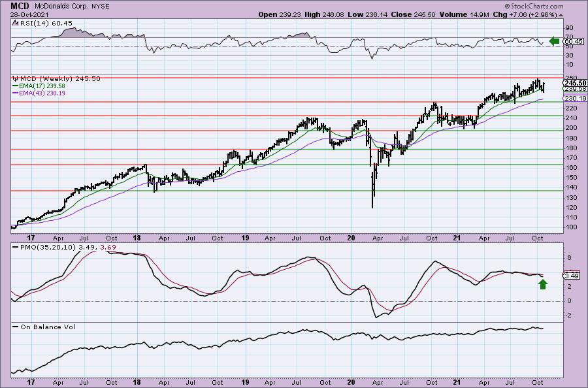Click the McDonalds Corp. NYSE company name
The width and height of the screenshot is (588, 388).
click(72, 7)
